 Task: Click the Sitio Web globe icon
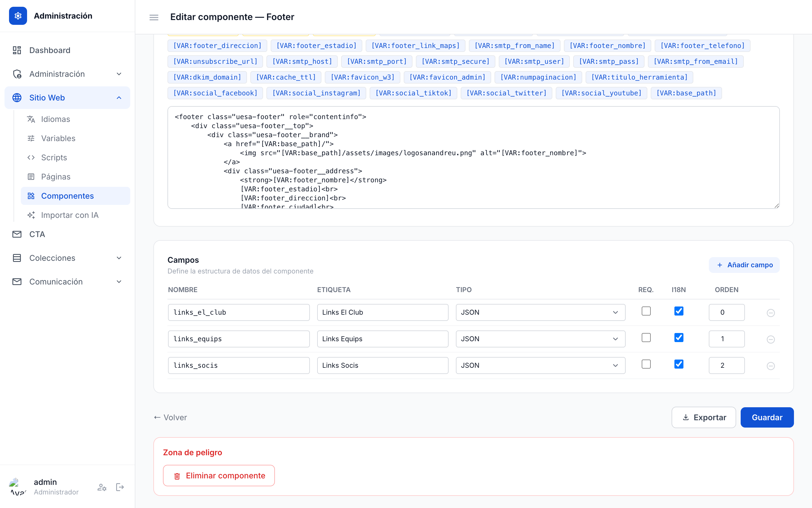click(17, 98)
